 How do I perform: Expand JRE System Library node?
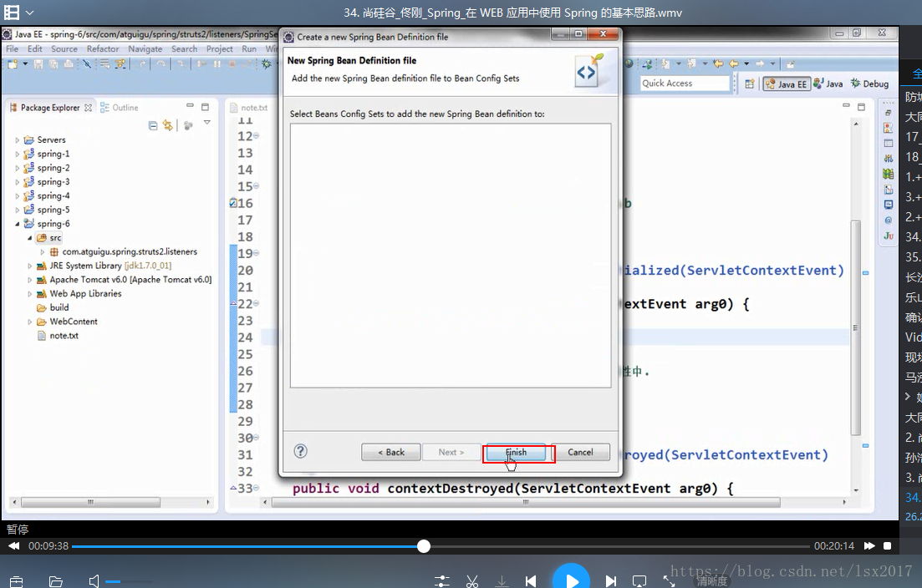coord(29,266)
